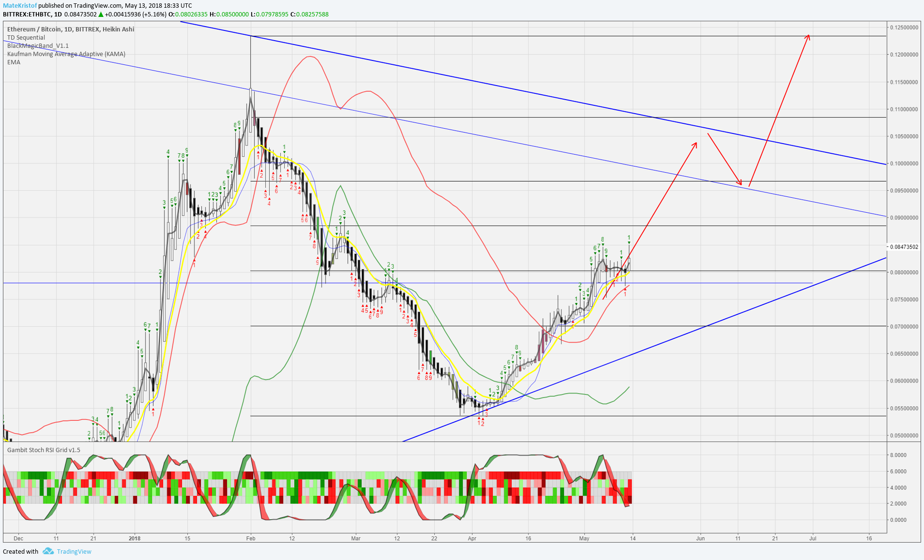
Task: Click the Jul date label on time axis
Action: click(x=813, y=538)
